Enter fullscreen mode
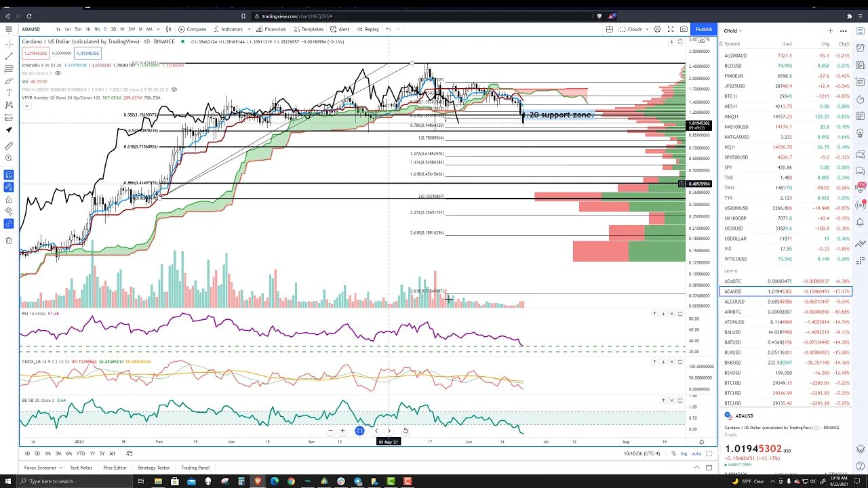Screen dimensions: 868x488 (671, 29)
